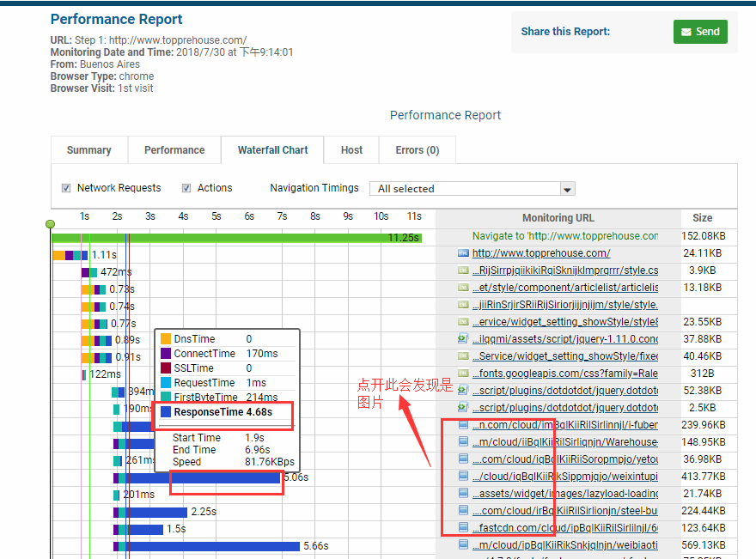Screen dimensions: 756x559
Task: Click the 'All selected' combo box field
Action: pyautogui.click(x=464, y=189)
